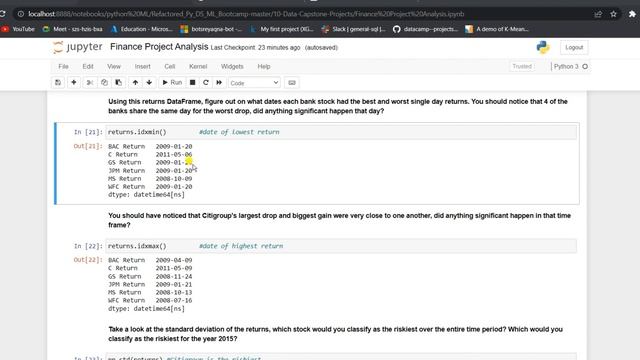Open the datacamp-projects GitHub bookmark
Image resolution: width=640 pixels, height=360 pixels.
pyautogui.click(x=425, y=29)
